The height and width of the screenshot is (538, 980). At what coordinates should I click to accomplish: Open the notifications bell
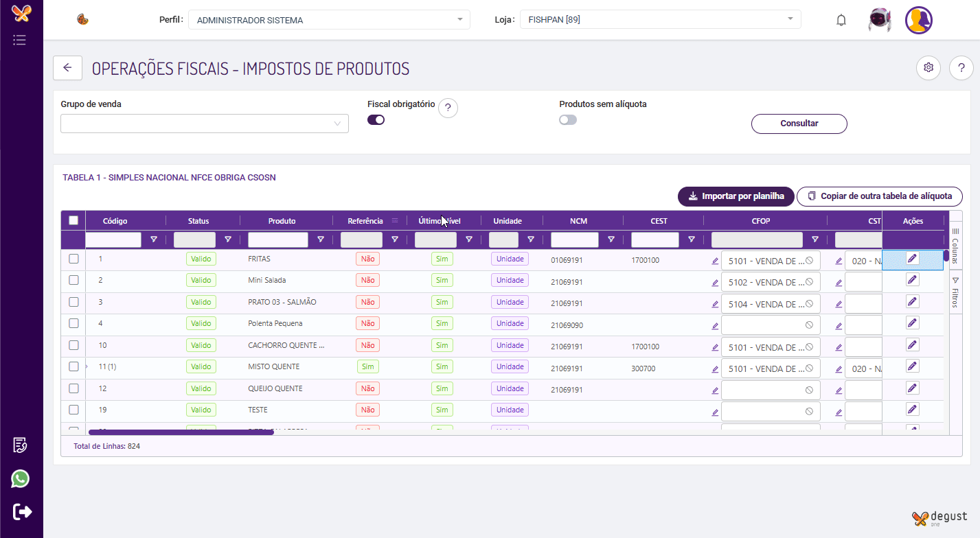point(841,20)
